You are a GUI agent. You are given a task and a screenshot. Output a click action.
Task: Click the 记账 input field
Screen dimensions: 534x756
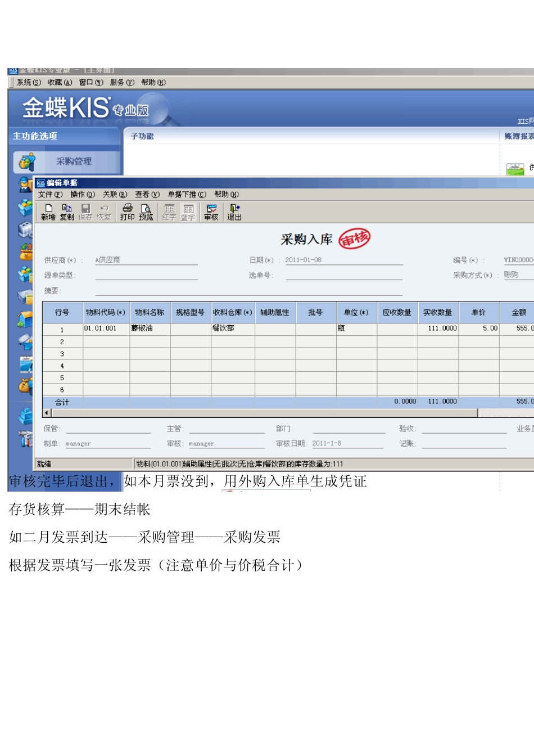[464, 444]
